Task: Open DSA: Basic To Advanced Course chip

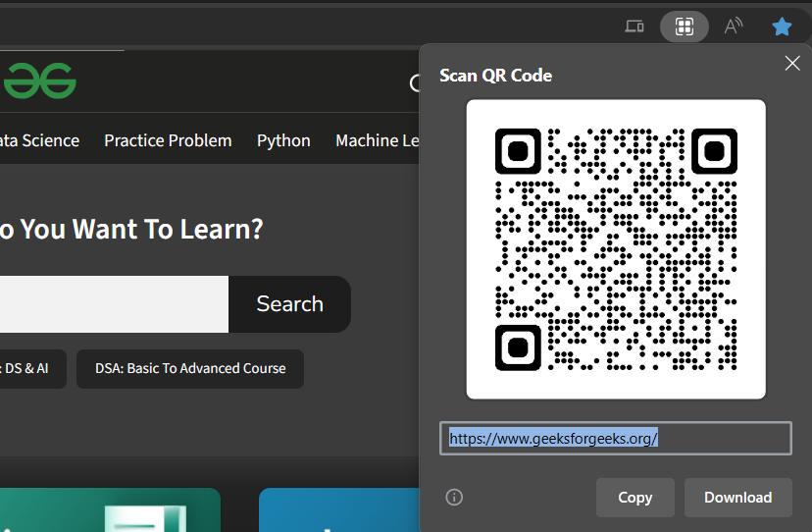Action: click(190, 368)
